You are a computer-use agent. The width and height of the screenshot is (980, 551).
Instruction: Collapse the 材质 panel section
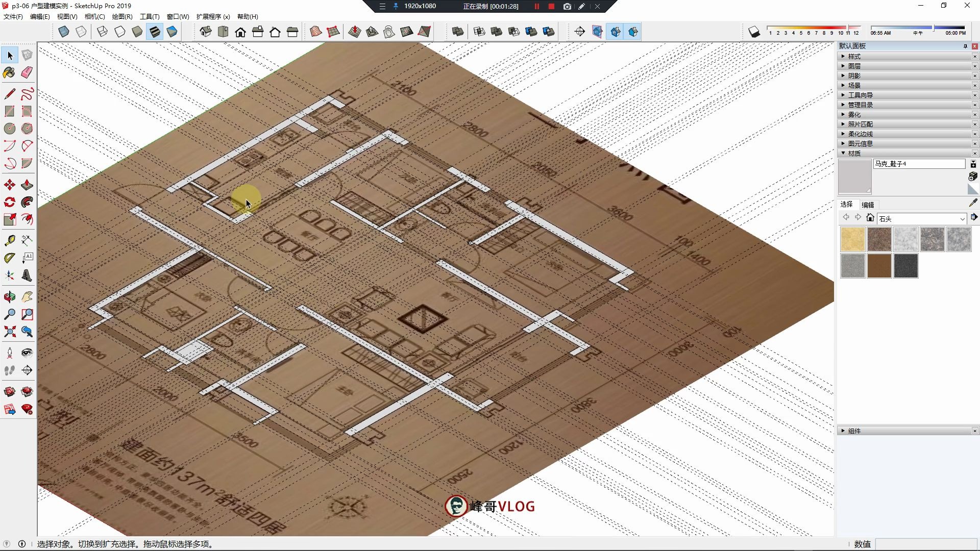tap(854, 153)
